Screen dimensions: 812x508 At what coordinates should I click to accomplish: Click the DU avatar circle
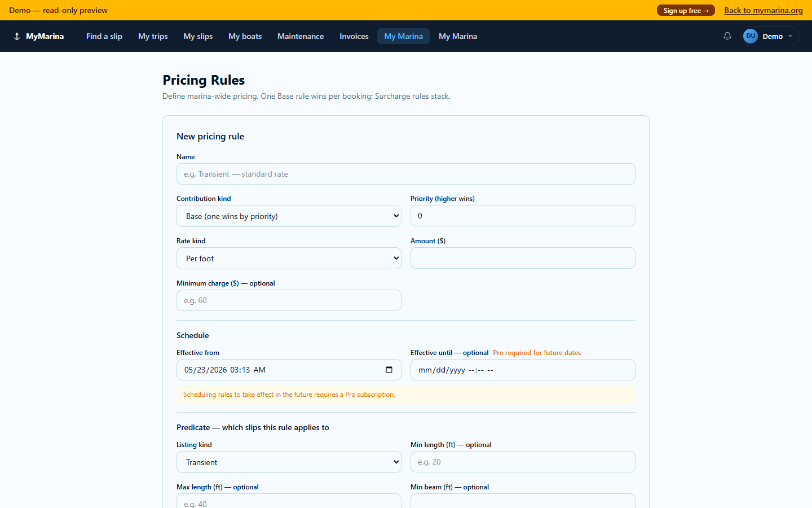(751, 36)
